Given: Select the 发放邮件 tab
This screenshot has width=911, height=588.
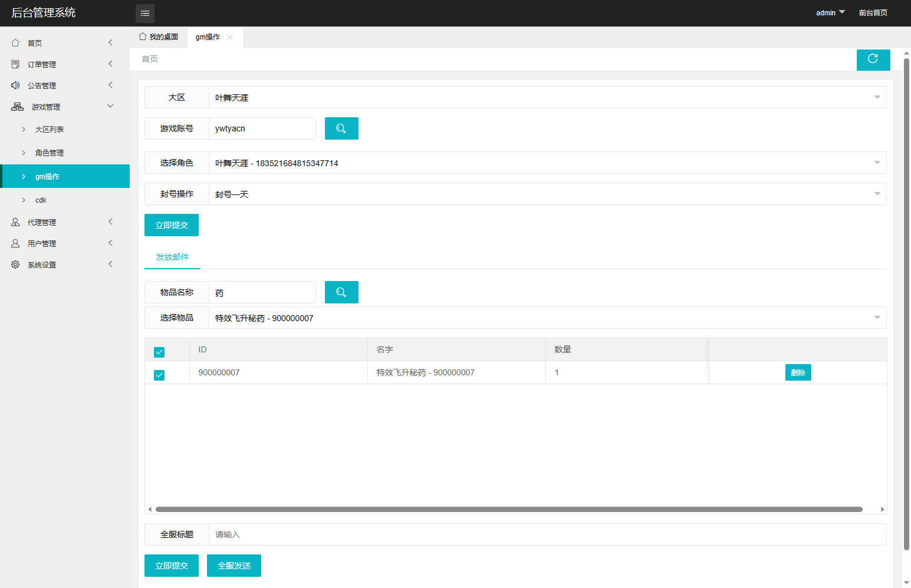Looking at the screenshot, I should click(x=172, y=257).
